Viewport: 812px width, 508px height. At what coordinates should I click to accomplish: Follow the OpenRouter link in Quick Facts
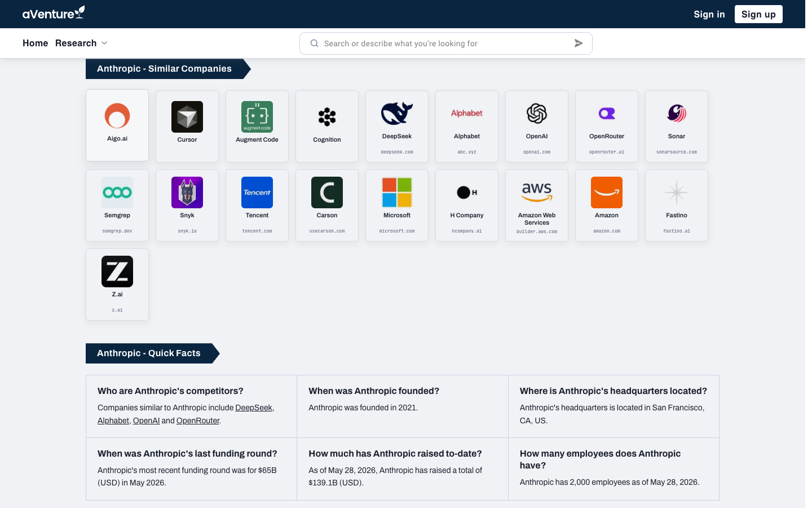pos(198,421)
